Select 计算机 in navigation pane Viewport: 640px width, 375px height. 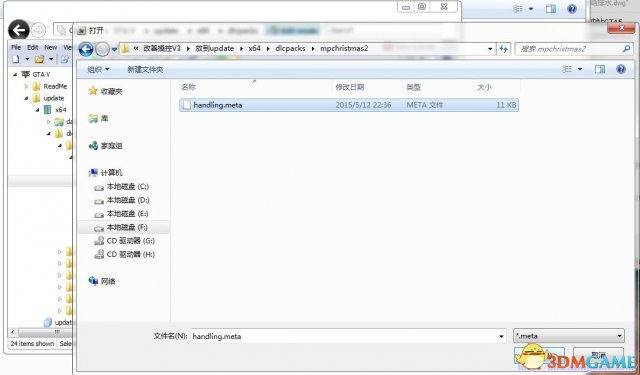105,173
